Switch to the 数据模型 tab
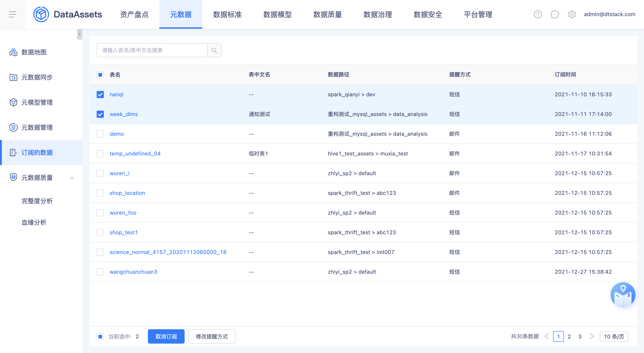The height and width of the screenshot is (353, 644). pos(277,14)
